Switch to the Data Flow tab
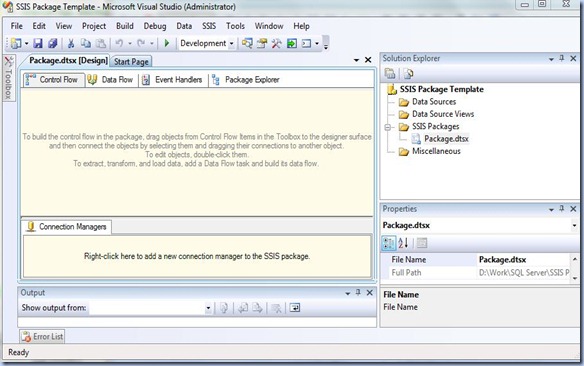This screenshot has width=584, height=366. point(111,80)
